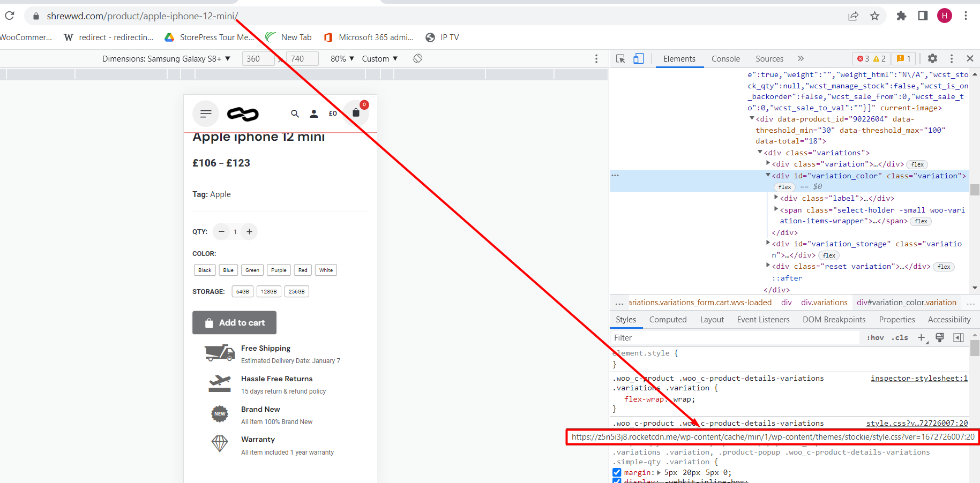This screenshot has height=483, width=980.
Task: Expand the span select-holder node
Action: tap(776, 209)
